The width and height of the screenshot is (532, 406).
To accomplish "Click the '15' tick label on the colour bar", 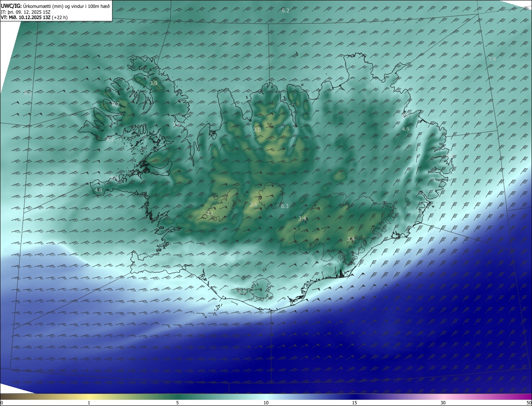I will 355,403.
